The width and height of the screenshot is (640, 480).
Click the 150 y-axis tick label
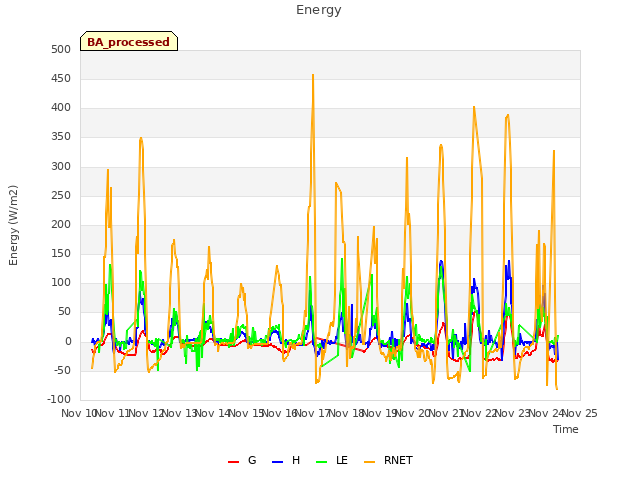pos(61,253)
